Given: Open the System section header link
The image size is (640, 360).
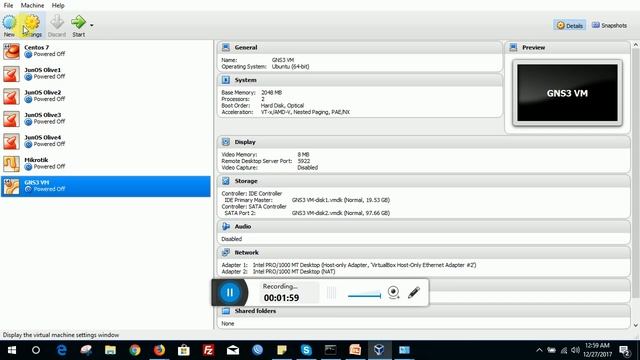Looking at the screenshot, I should 245,80.
